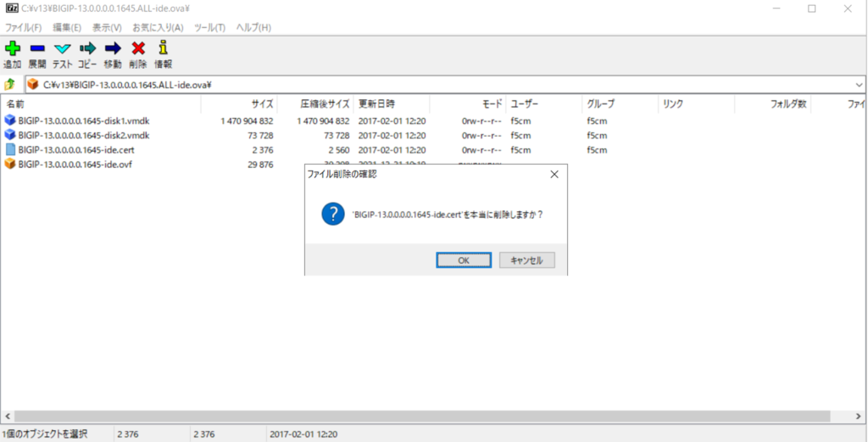Sort by the ユーザー column header

(544, 104)
